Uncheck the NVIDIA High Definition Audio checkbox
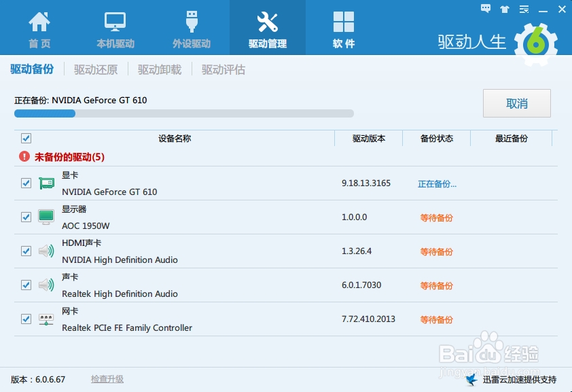Image resolution: width=572 pixels, height=392 pixels. [26, 251]
